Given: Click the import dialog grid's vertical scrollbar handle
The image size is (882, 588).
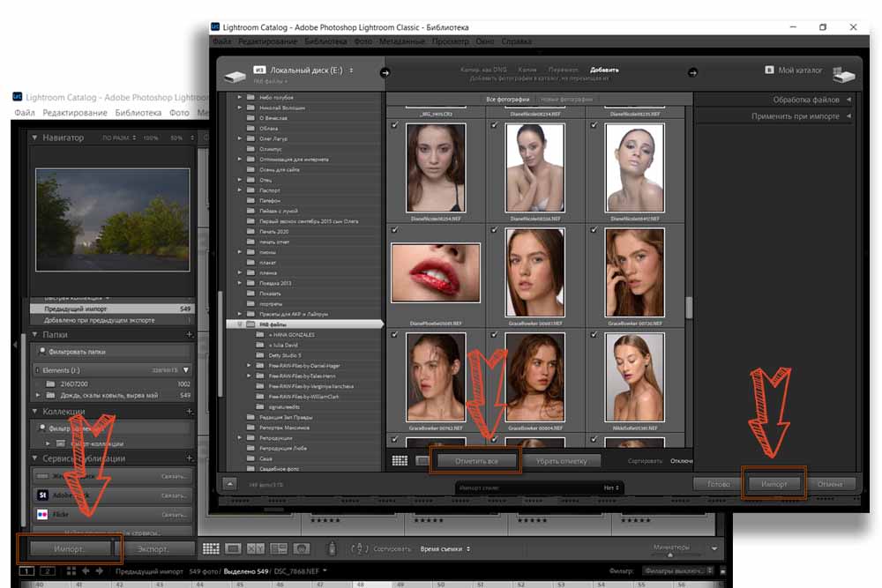Looking at the screenshot, I should coord(689,307).
